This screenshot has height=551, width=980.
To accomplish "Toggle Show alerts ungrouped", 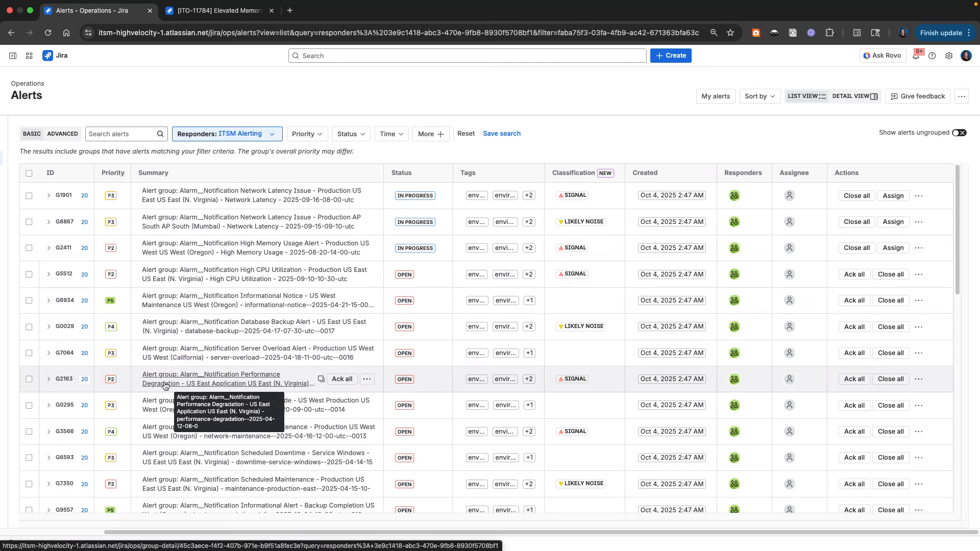I will coord(959,133).
